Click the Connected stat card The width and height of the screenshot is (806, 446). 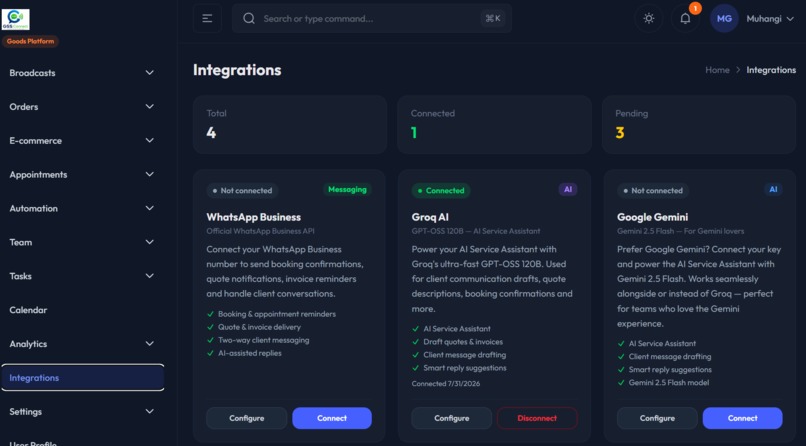[494, 124]
